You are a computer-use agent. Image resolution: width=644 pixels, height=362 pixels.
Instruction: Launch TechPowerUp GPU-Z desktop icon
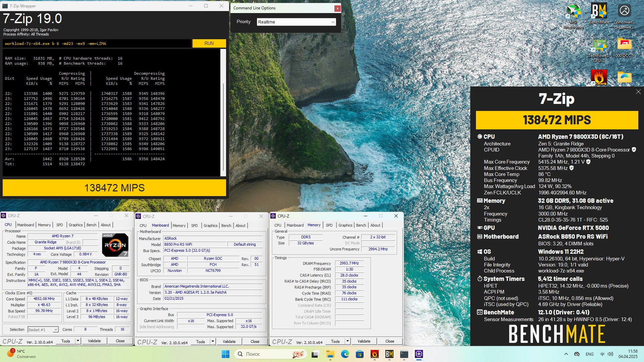pyautogui.click(x=599, y=50)
